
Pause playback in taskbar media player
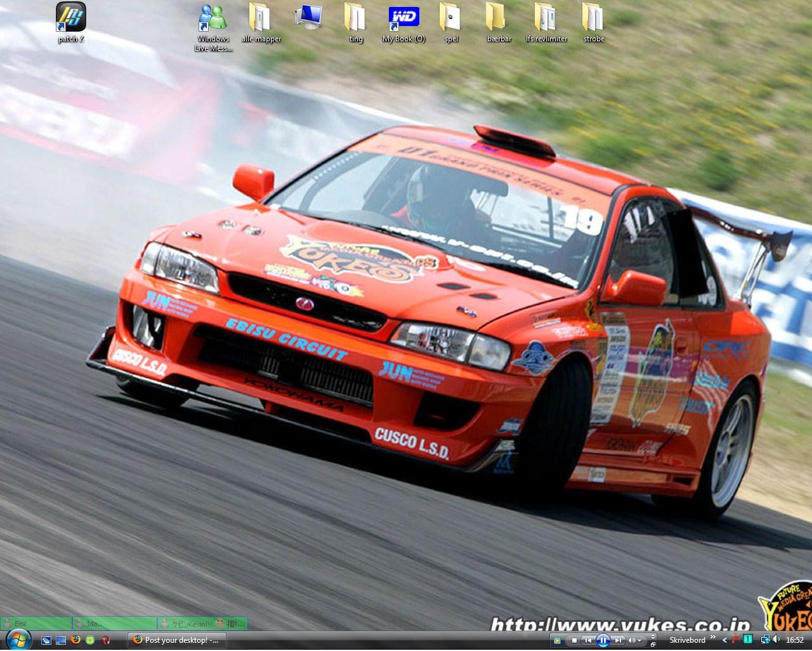tap(603, 640)
